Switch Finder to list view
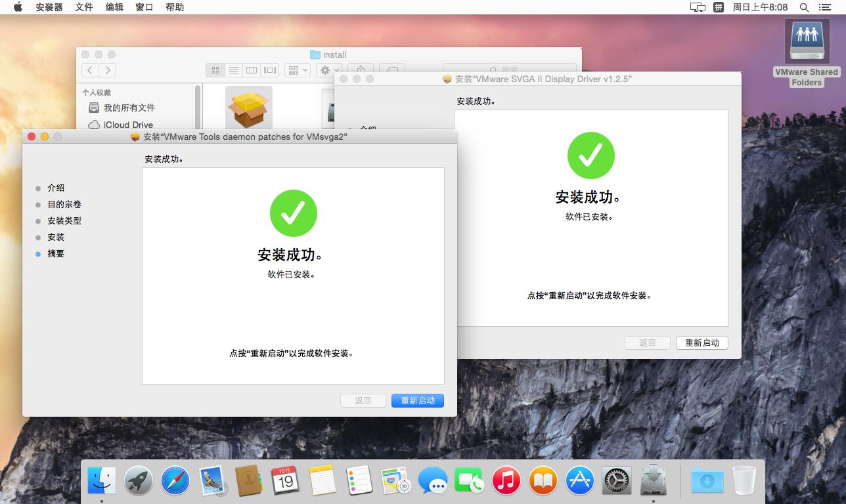The image size is (846, 504). [x=233, y=70]
